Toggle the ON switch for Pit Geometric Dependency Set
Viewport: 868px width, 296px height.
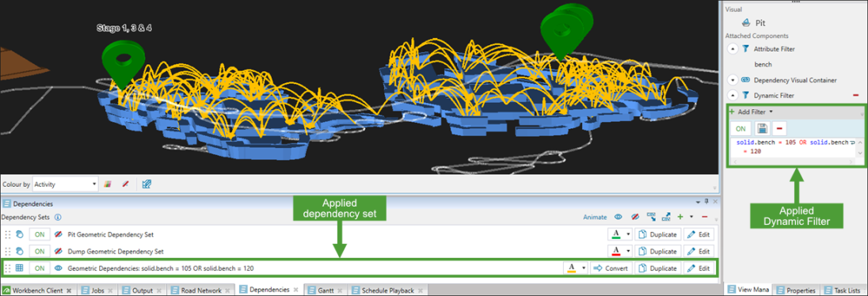click(x=40, y=234)
